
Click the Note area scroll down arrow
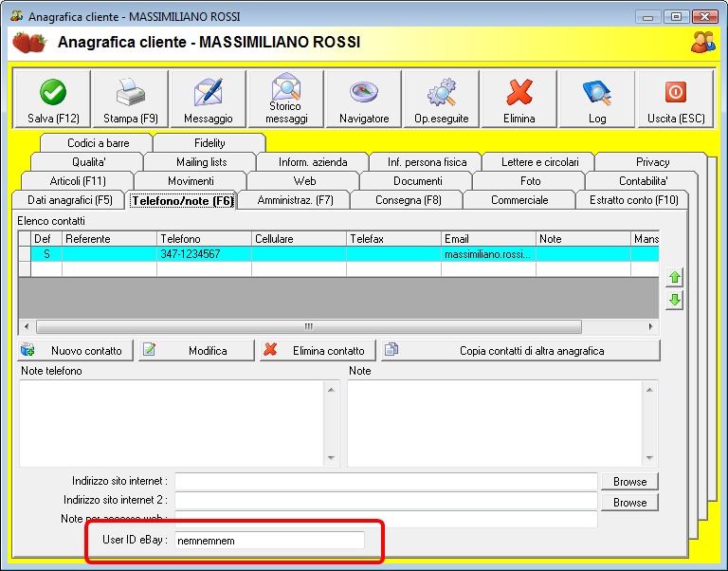click(649, 457)
